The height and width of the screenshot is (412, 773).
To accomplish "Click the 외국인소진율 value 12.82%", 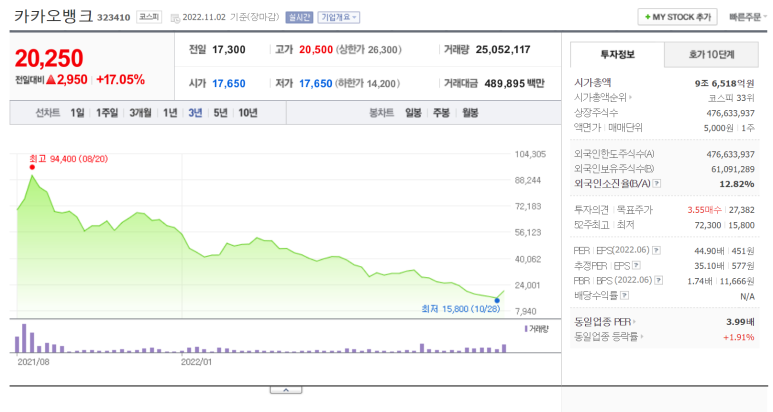I will pyautogui.click(x=737, y=184).
